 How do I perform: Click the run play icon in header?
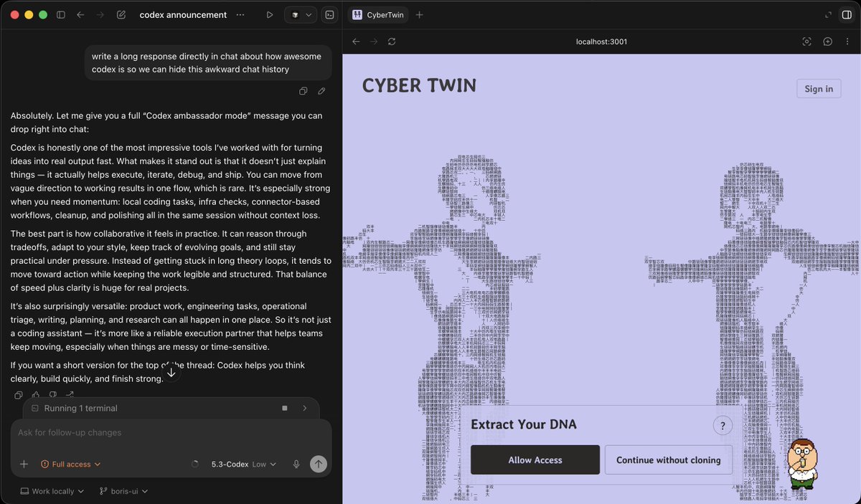coord(270,14)
